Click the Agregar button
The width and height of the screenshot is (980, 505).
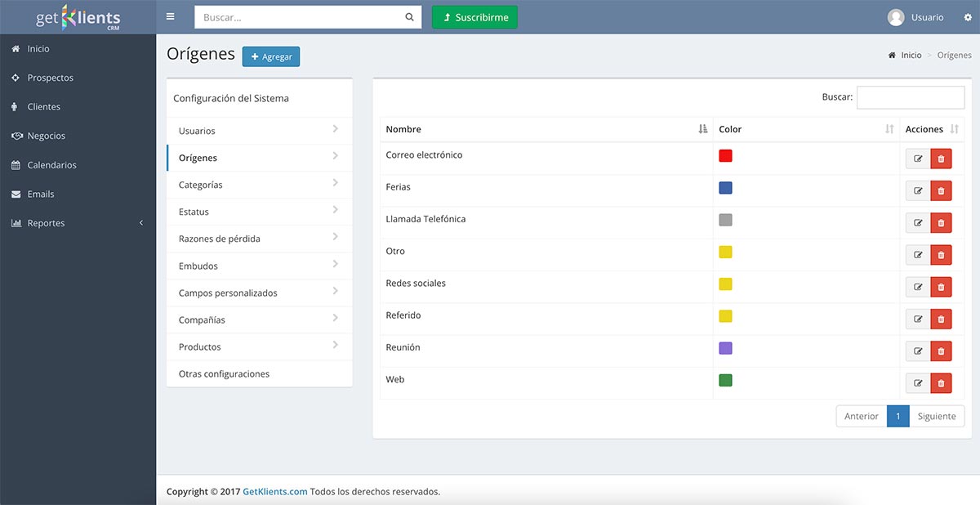[271, 56]
